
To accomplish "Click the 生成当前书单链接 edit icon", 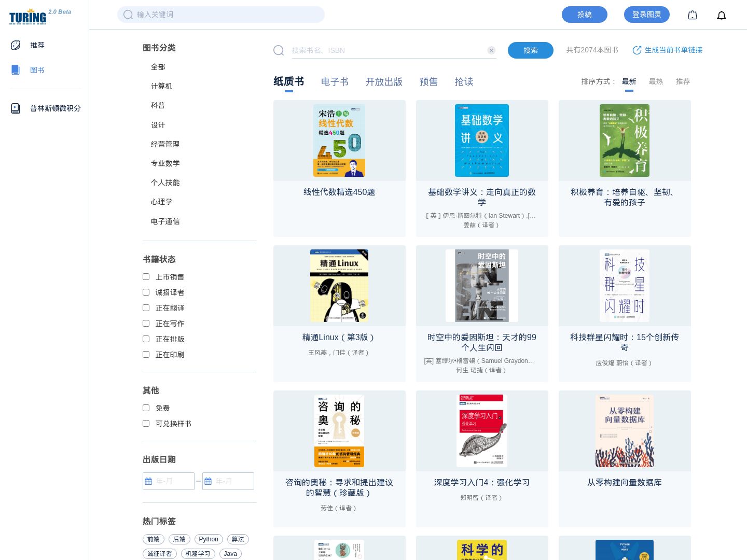I will coord(637,50).
